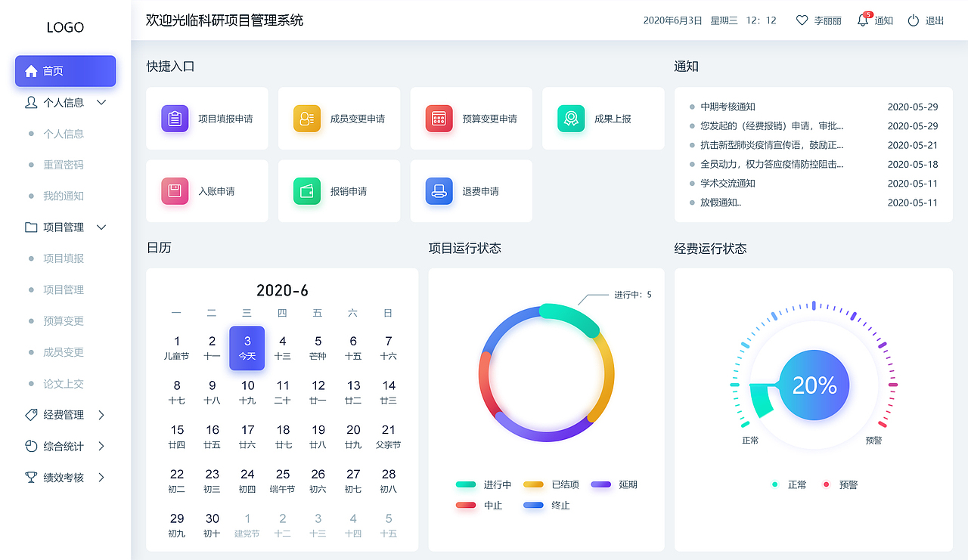Click the 进行中: 5 chart callout label

(633, 295)
